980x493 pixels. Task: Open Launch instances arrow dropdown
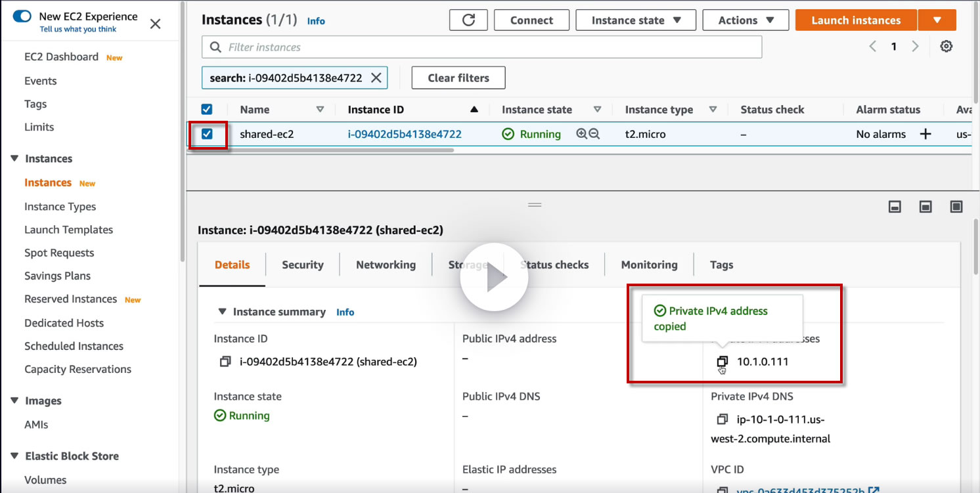point(937,20)
